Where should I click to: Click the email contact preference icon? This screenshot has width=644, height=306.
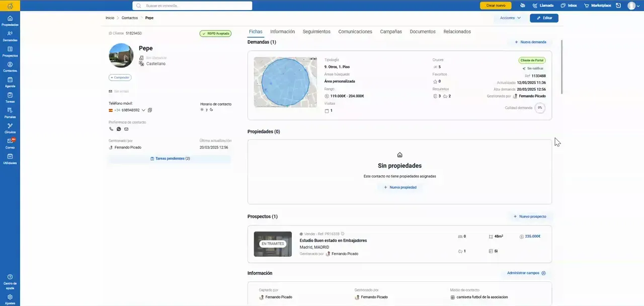click(x=126, y=129)
